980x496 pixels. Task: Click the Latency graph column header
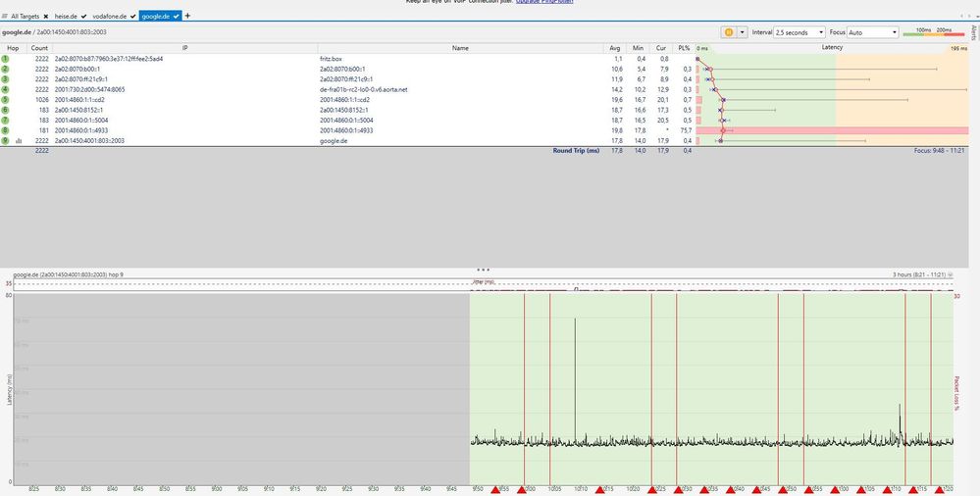832,47
